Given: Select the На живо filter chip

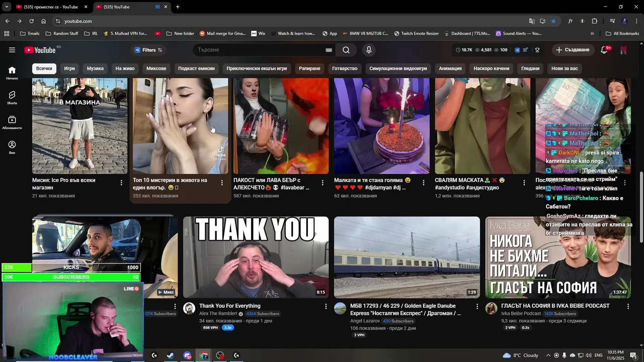Looking at the screenshot, I should click(125, 68).
